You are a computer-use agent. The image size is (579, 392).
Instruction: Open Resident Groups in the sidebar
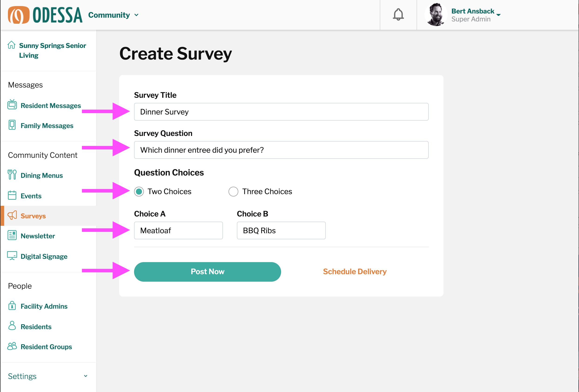46,347
